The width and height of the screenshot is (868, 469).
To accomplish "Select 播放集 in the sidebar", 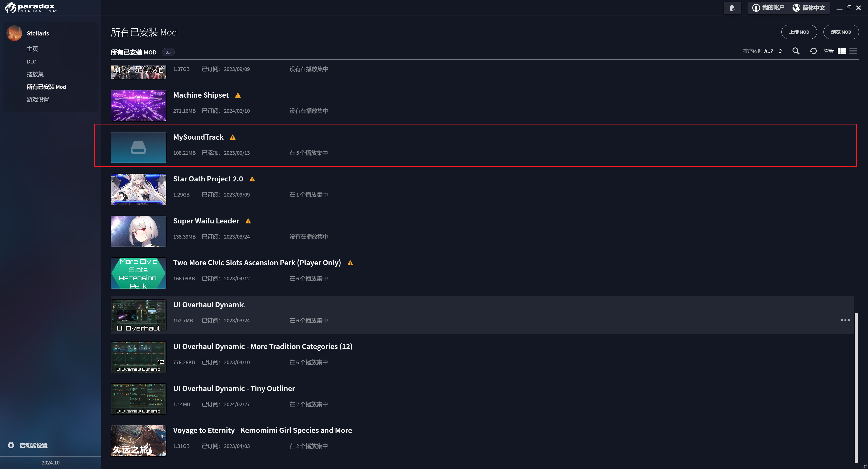I will coord(35,74).
